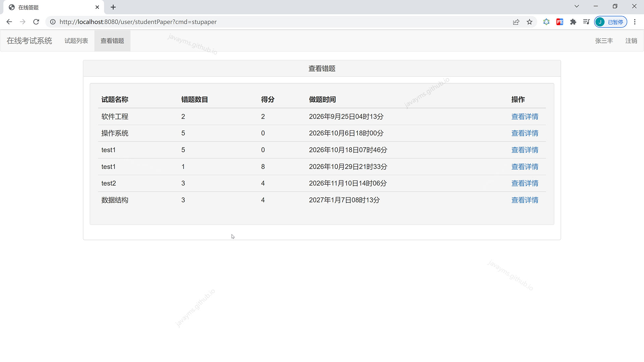Image resolution: width=644 pixels, height=362 pixels.
Task: Reload the current page
Action: point(36,22)
